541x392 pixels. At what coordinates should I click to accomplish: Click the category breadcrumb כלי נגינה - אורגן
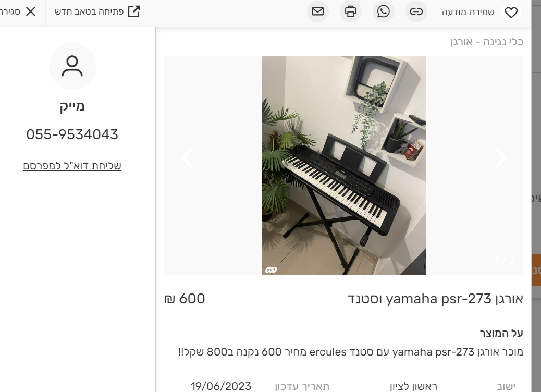tap(487, 42)
